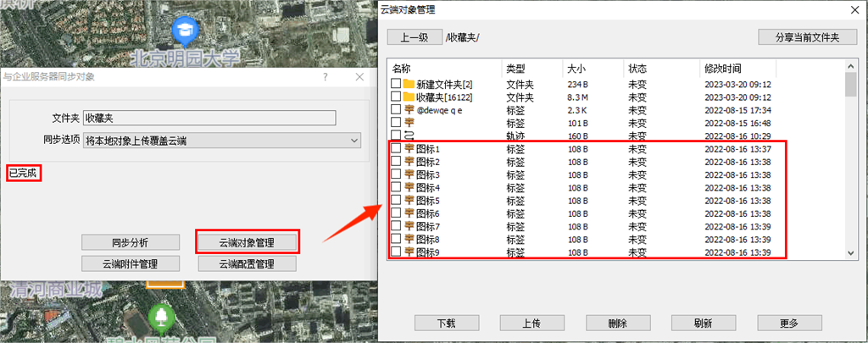Click the 北京明园大学 school map marker
This screenshot has height=343, width=868.
183,30
